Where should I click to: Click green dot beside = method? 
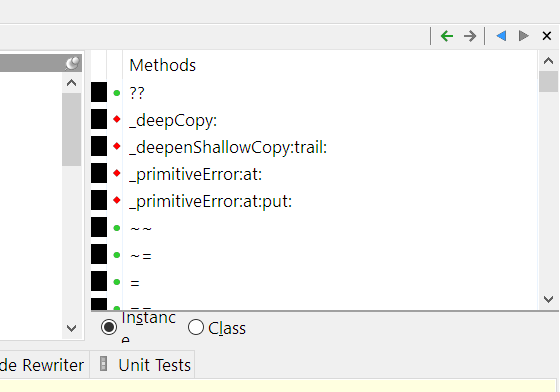click(x=116, y=282)
